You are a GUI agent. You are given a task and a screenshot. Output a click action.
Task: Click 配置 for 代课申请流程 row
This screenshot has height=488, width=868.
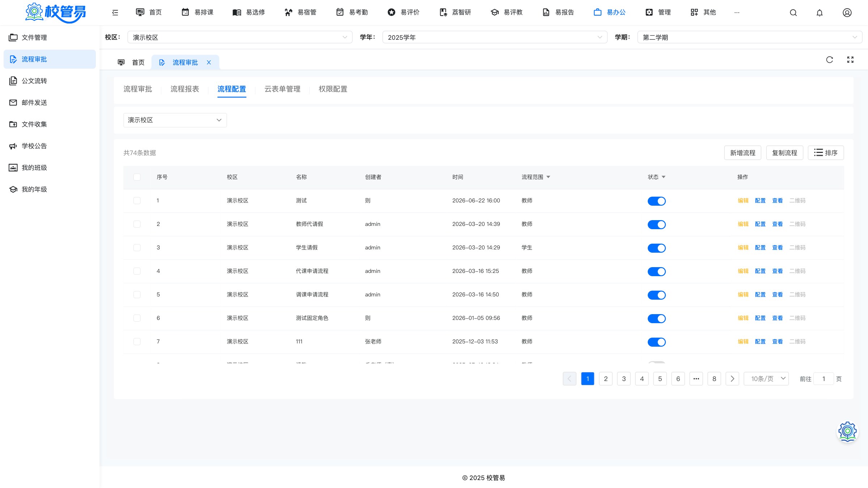pyautogui.click(x=760, y=271)
